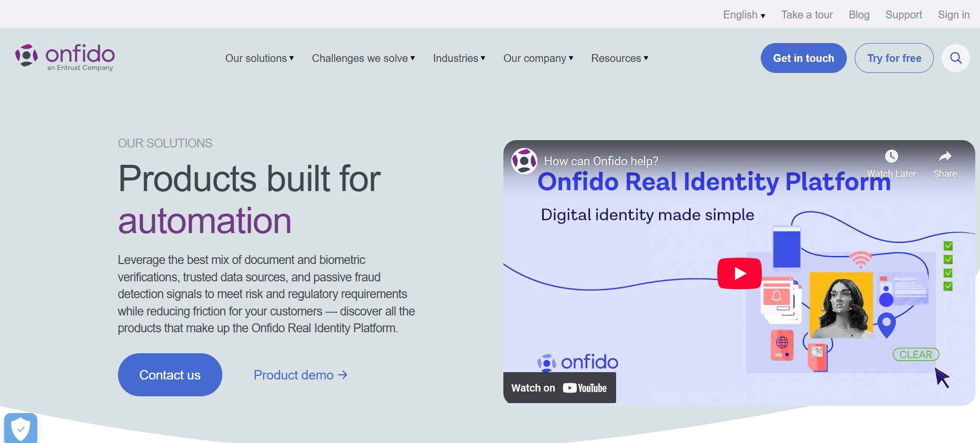Click the video title How can Onfido help?
The height and width of the screenshot is (443, 980).
(601, 161)
